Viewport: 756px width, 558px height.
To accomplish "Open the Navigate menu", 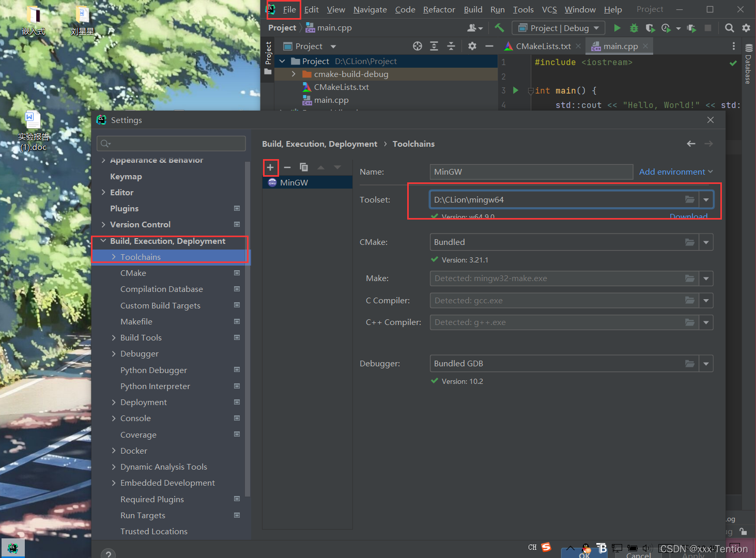I will [370, 10].
